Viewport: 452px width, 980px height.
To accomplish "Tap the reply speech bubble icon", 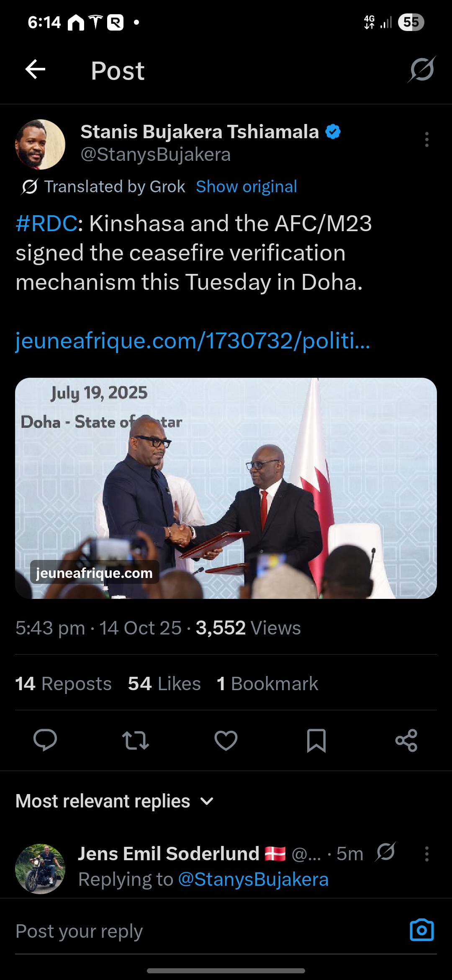I will (45, 740).
